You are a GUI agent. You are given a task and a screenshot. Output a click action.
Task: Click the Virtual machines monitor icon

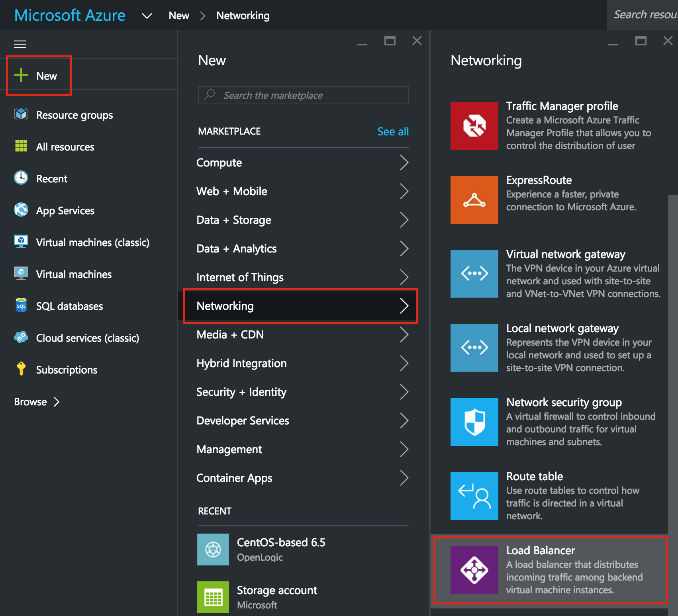[x=21, y=273]
